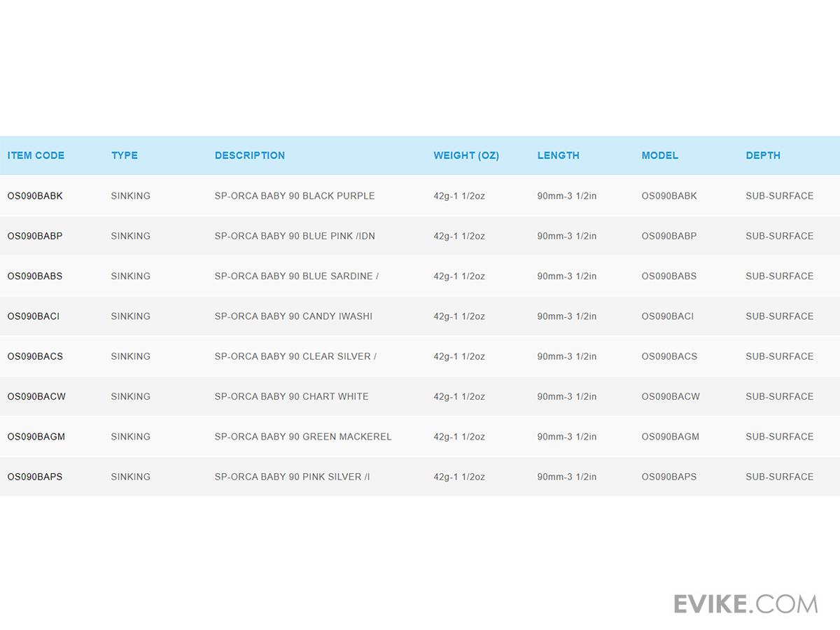Click the Black Purple description cell
840x630 pixels.
[x=295, y=196]
